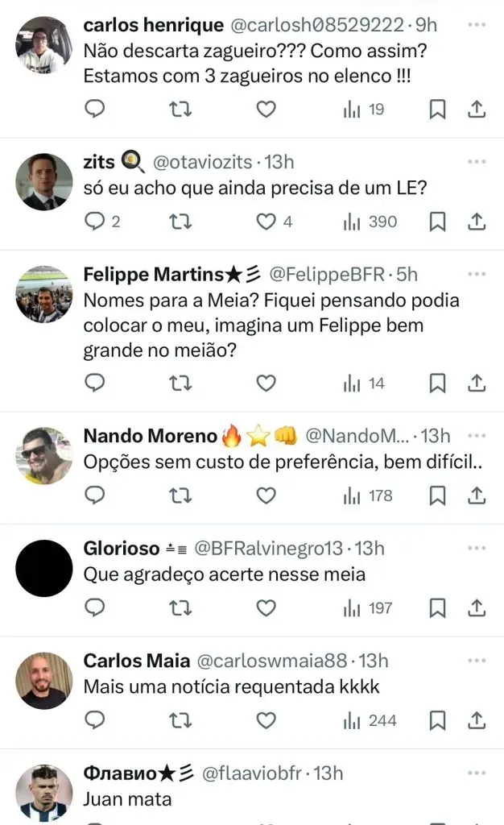The height and width of the screenshot is (825, 504).
Task: Open more options for carlos henrique's tweet
Action: click(x=477, y=25)
